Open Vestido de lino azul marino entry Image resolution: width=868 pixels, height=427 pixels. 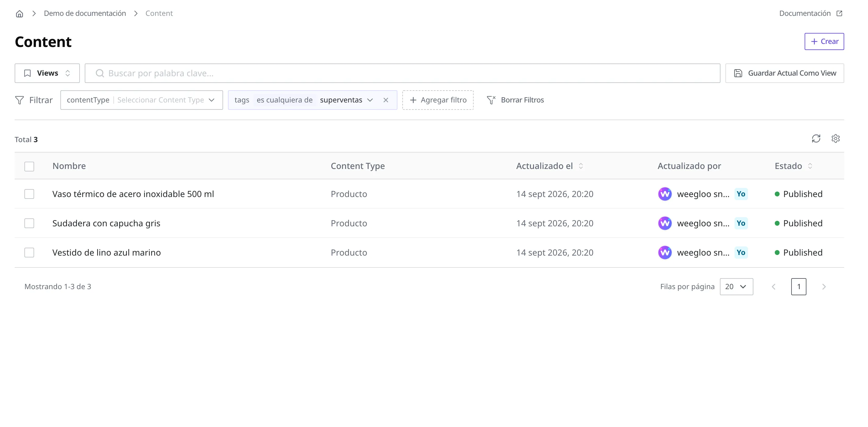coord(106,253)
